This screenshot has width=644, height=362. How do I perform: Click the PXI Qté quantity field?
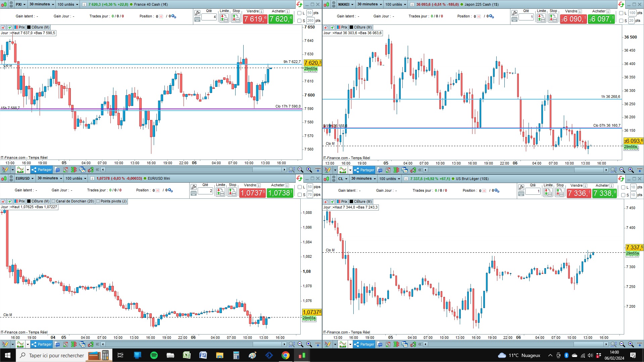[209, 17]
